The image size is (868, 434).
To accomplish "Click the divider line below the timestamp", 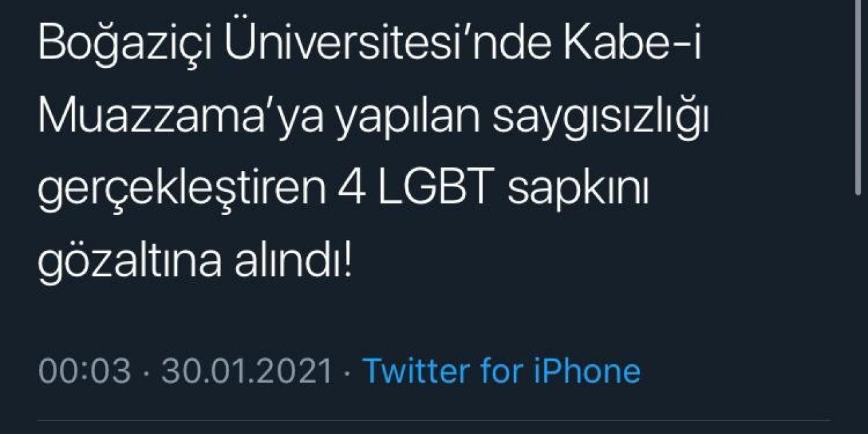I will 434,421.
